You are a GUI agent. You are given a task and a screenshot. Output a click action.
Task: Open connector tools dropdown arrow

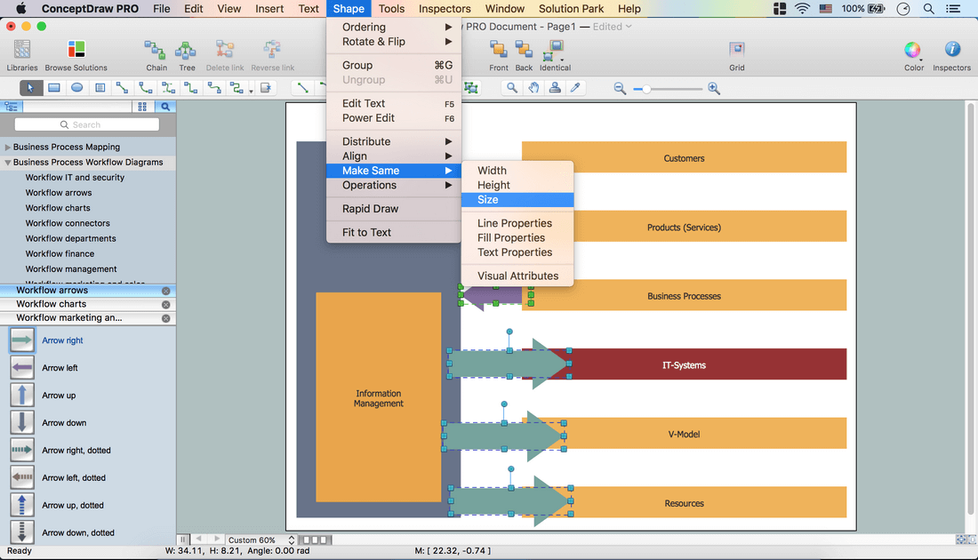pyautogui.click(x=251, y=91)
